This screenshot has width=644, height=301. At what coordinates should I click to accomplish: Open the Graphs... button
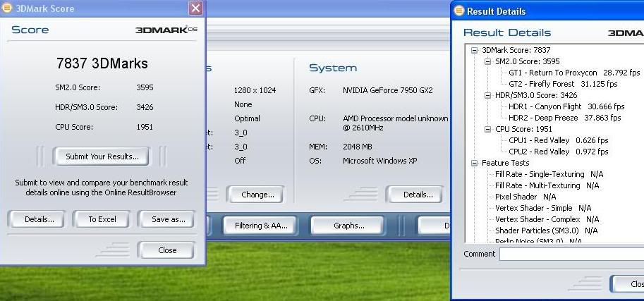(x=348, y=226)
